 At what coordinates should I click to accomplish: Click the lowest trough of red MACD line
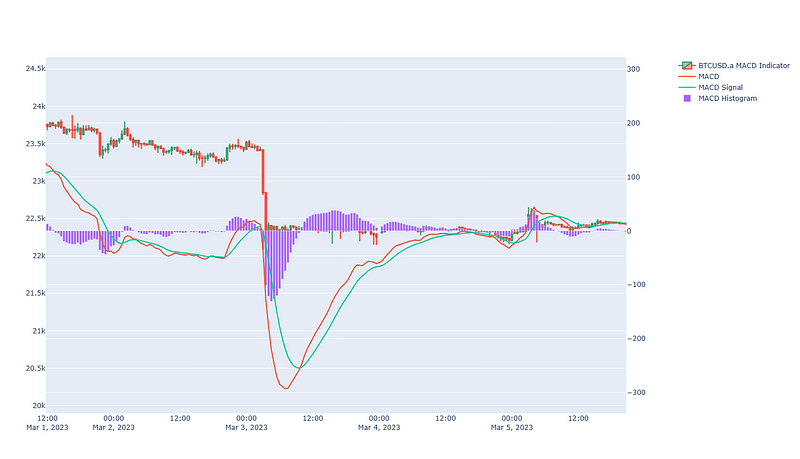[286, 388]
